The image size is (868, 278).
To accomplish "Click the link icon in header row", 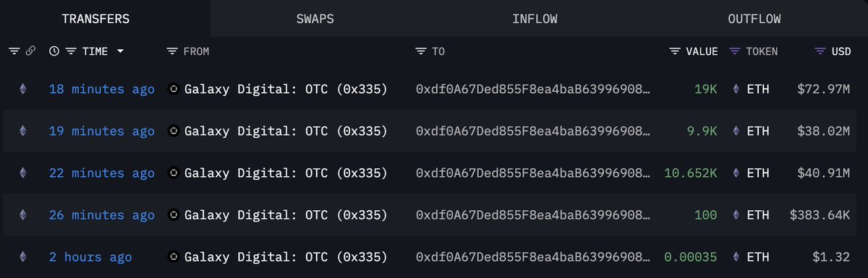I will [30, 51].
